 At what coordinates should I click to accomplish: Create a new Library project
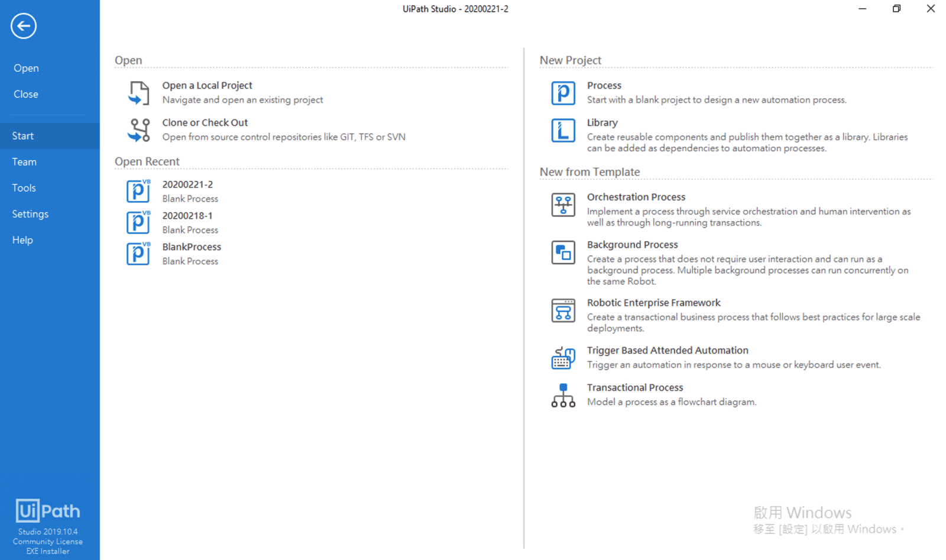[x=602, y=122]
